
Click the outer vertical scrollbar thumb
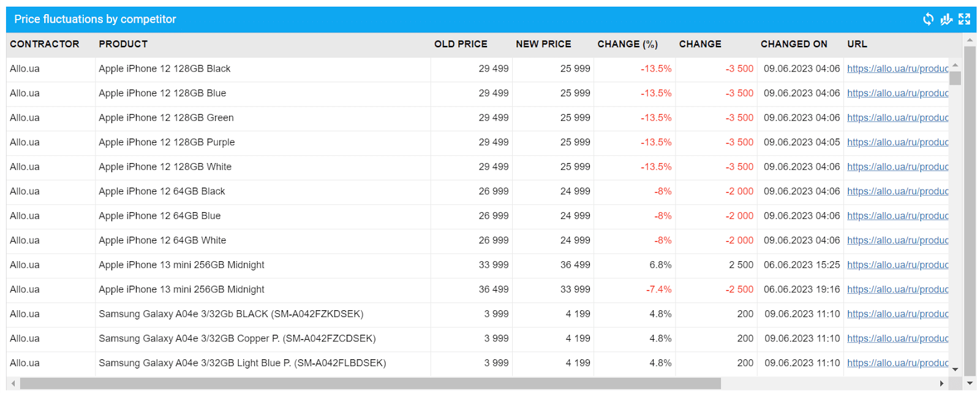(970, 208)
